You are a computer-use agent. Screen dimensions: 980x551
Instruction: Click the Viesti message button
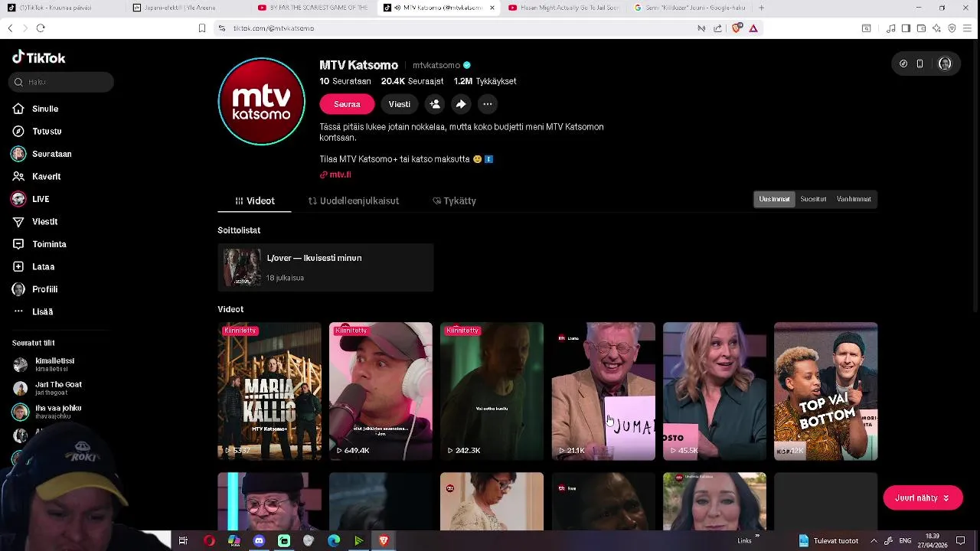click(x=399, y=104)
